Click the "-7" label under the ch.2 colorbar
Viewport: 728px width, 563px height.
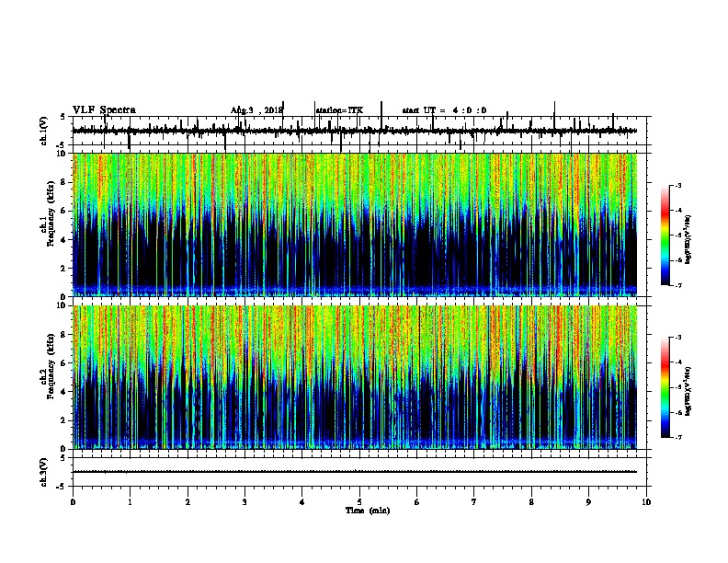[678, 437]
